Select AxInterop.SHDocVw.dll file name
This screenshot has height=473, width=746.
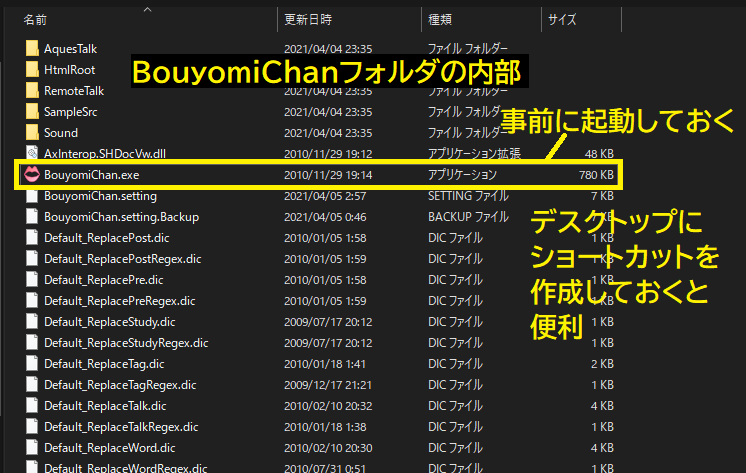pos(105,153)
